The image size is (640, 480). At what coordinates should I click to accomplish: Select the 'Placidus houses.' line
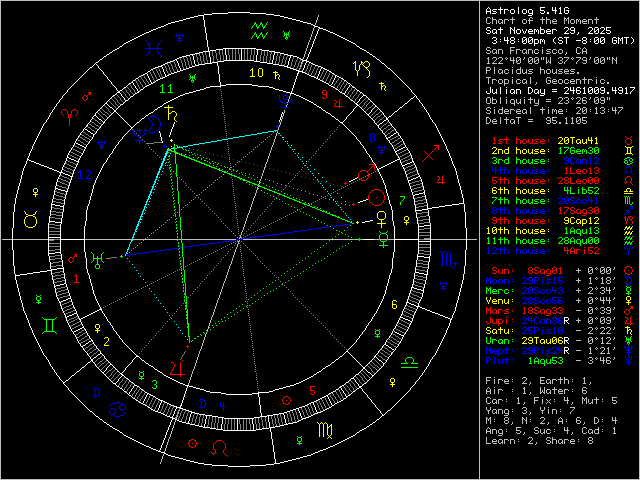coord(533,71)
